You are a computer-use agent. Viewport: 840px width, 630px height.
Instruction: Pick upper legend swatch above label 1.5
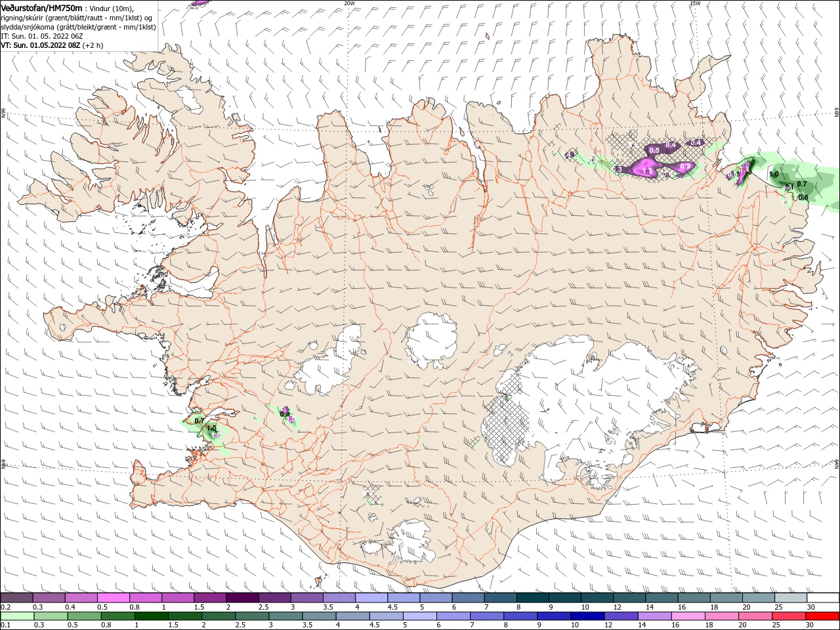(x=210, y=598)
